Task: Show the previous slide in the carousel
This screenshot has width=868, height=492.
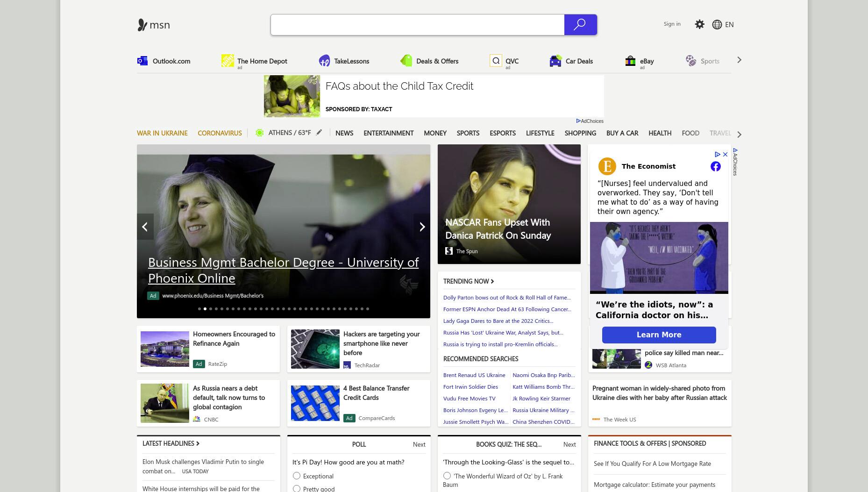Action: pyautogui.click(x=145, y=227)
